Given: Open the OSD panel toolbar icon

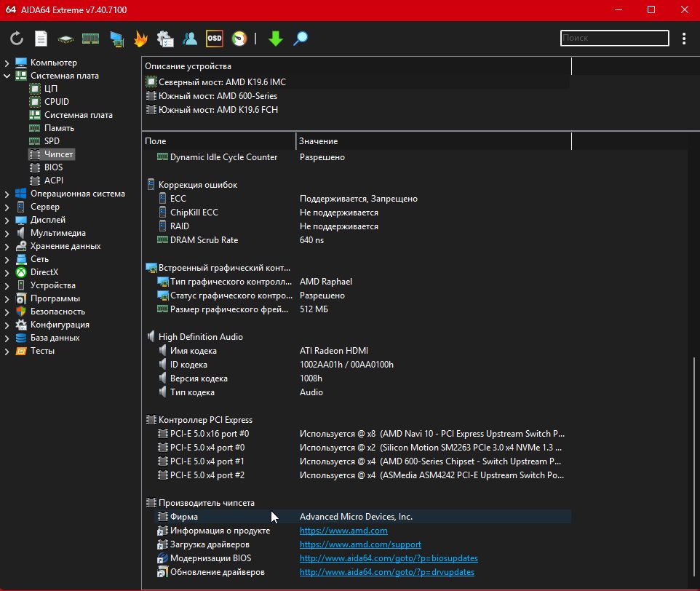Looking at the screenshot, I should [214, 39].
